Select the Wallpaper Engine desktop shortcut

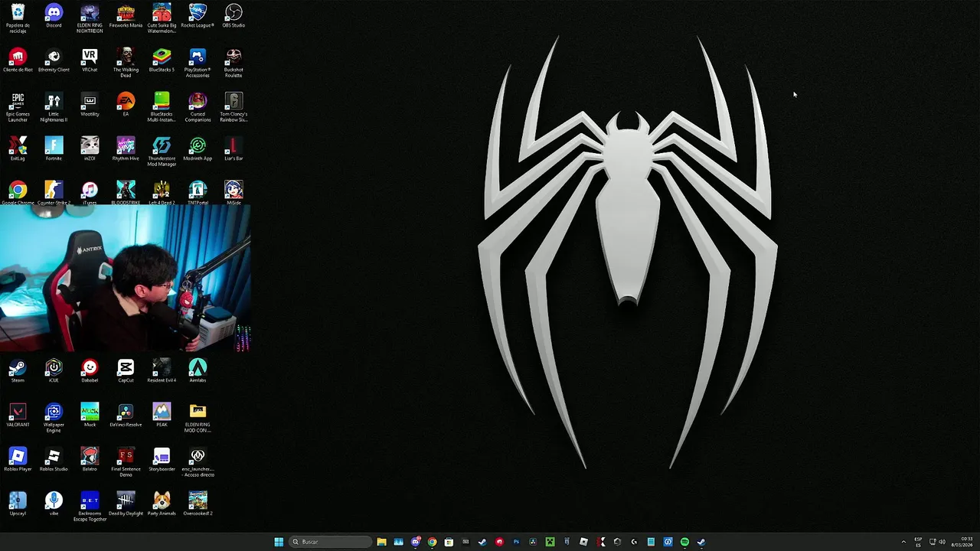(x=54, y=418)
